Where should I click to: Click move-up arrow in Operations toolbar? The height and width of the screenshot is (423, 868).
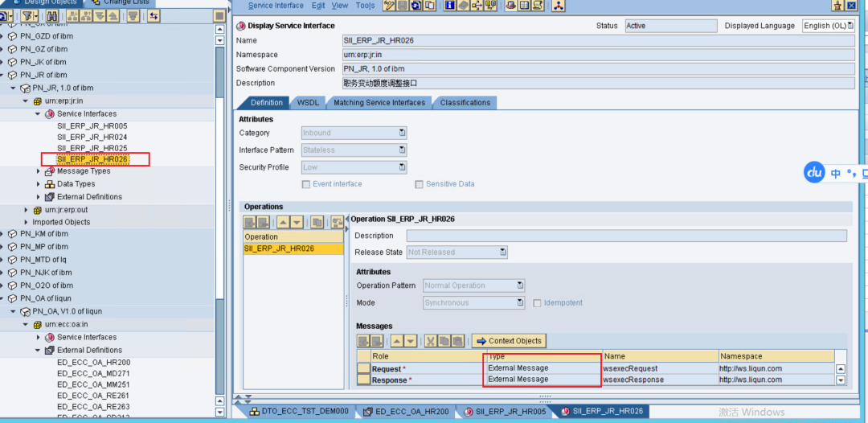pyautogui.click(x=283, y=223)
